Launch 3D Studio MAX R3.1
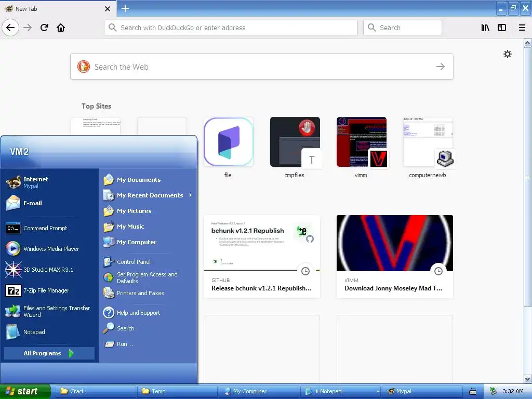The width and height of the screenshot is (532, 399). pyautogui.click(x=49, y=270)
